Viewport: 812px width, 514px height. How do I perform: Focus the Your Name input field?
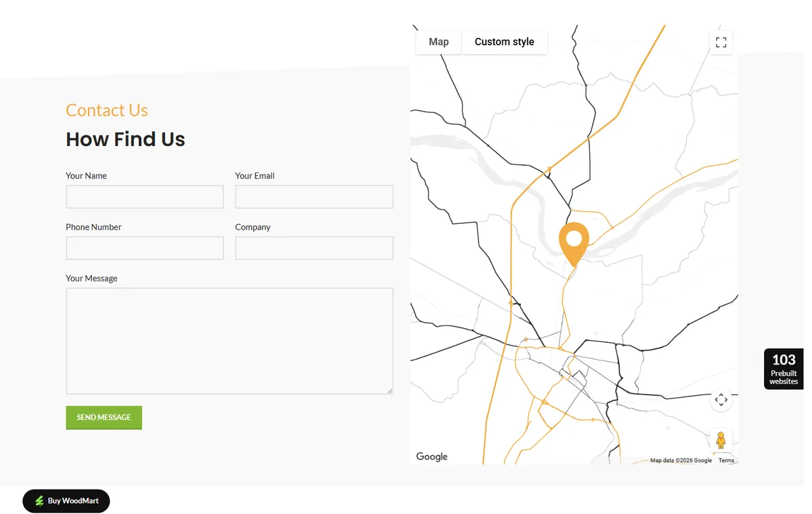click(x=145, y=197)
